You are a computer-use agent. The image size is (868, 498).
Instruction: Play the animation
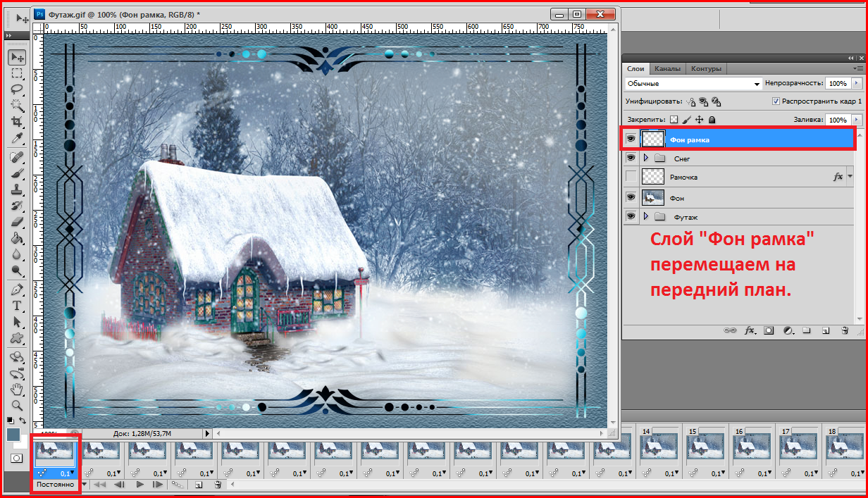click(140, 485)
